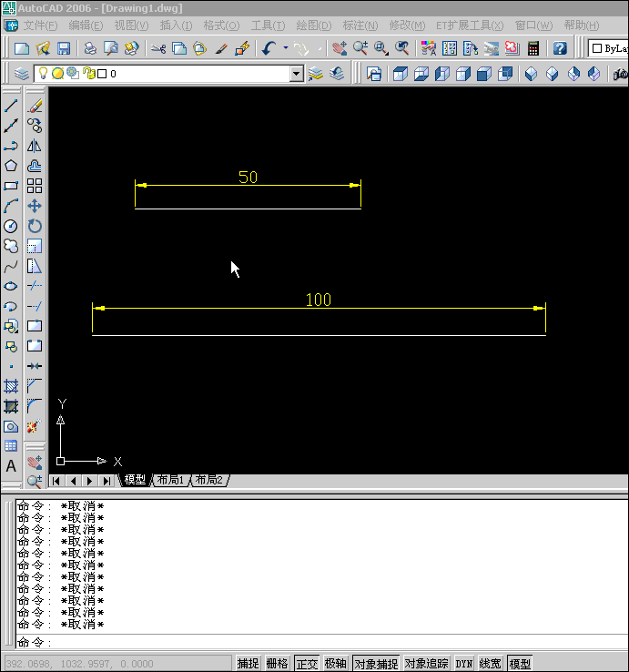Toggle 对象追踪 object tracking
The width and height of the screenshot is (629, 672).
pos(427,664)
